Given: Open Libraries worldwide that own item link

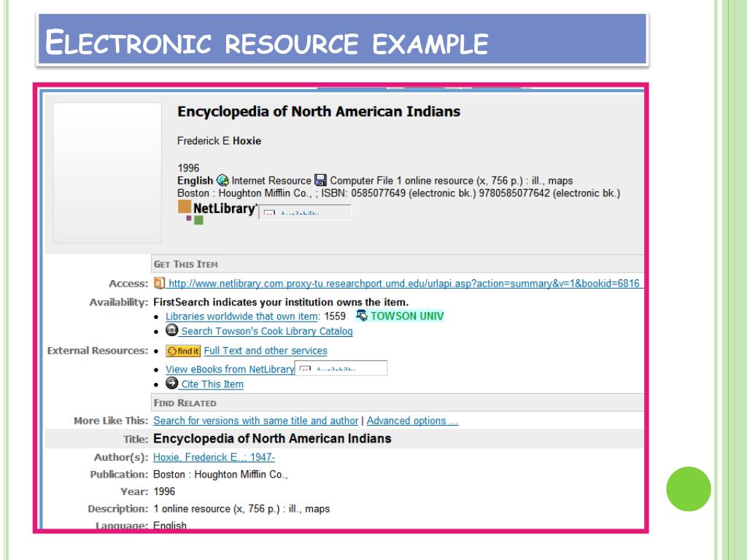Looking at the screenshot, I should (242, 316).
